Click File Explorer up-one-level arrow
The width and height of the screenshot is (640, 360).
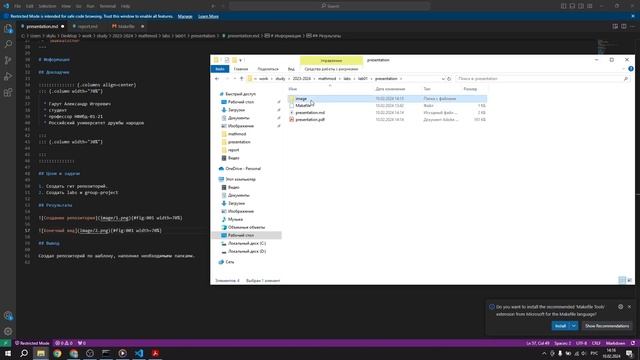pyautogui.click(x=241, y=78)
